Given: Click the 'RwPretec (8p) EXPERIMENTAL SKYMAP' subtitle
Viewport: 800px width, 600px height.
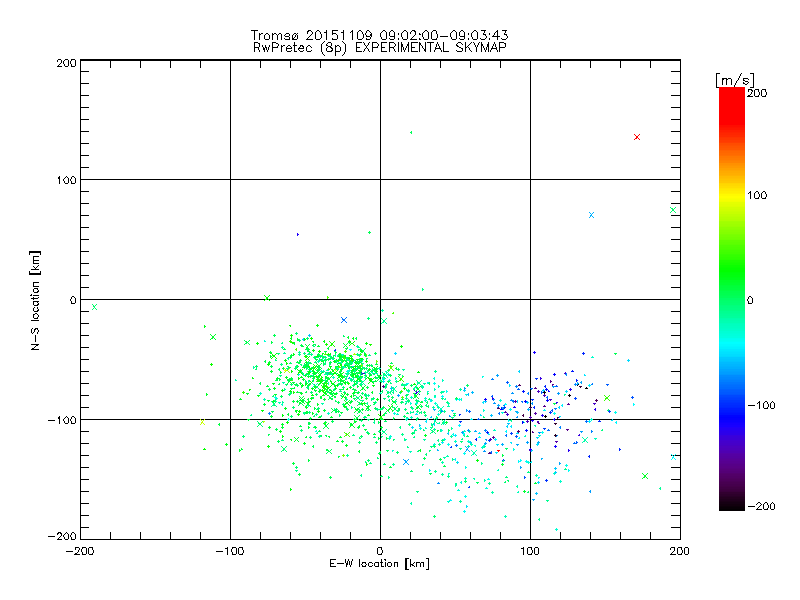Looking at the screenshot, I should coord(380,47).
